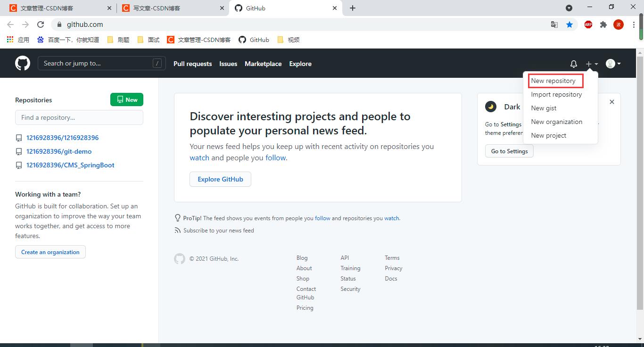Screen dimensions: 644x347
Task: Open the Chrome profile avatar
Action: pyautogui.click(x=619, y=25)
